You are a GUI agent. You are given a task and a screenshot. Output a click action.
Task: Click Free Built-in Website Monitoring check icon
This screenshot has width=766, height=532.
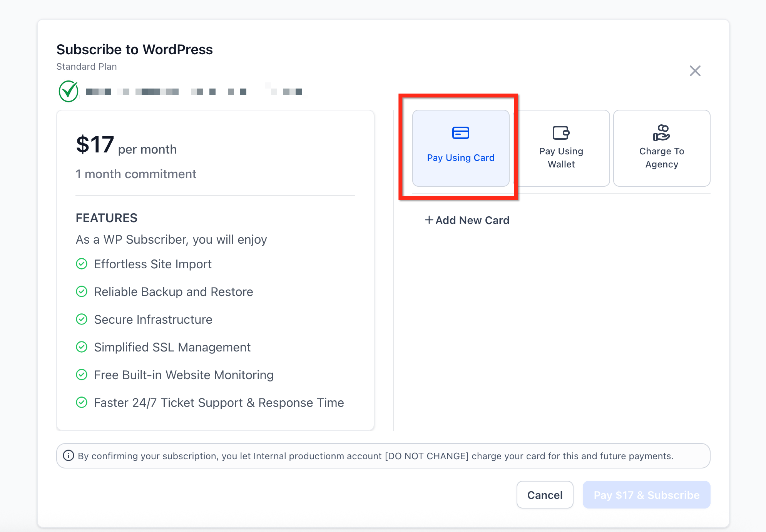pyautogui.click(x=82, y=375)
